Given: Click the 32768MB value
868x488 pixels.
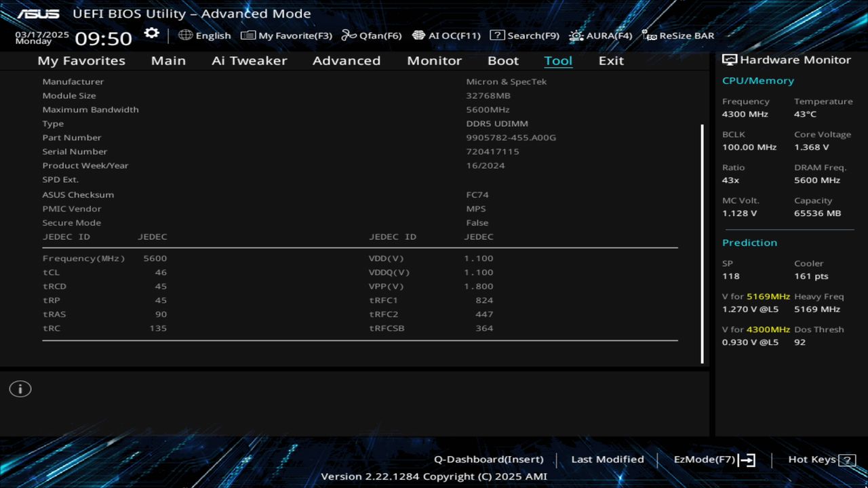Looking at the screenshot, I should tap(488, 96).
